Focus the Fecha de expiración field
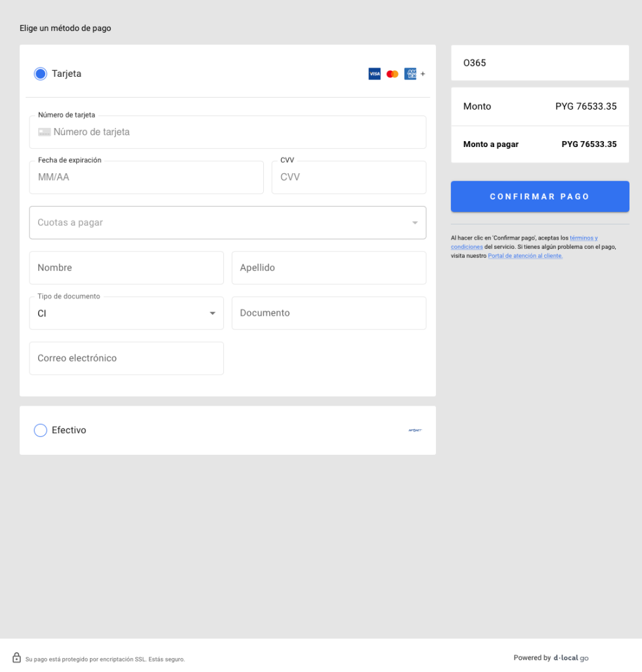Image resolution: width=642 pixels, height=672 pixels. click(x=146, y=178)
